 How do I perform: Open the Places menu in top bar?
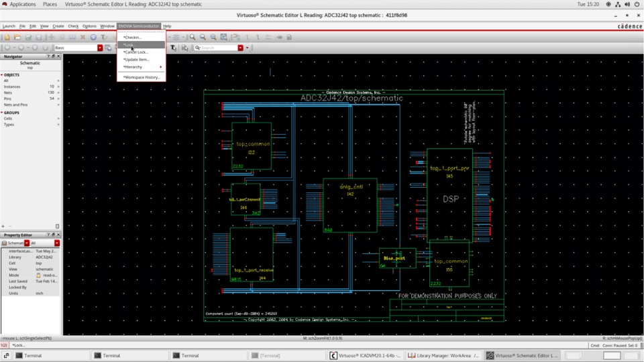click(x=50, y=4)
